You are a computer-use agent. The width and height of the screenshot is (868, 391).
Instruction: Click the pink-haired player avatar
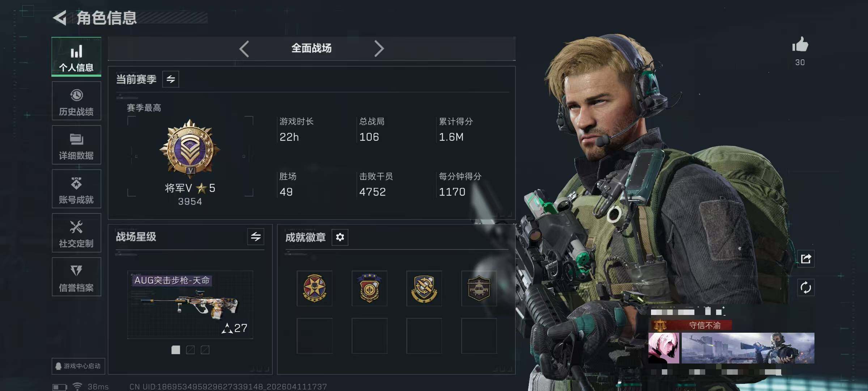[x=664, y=348]
